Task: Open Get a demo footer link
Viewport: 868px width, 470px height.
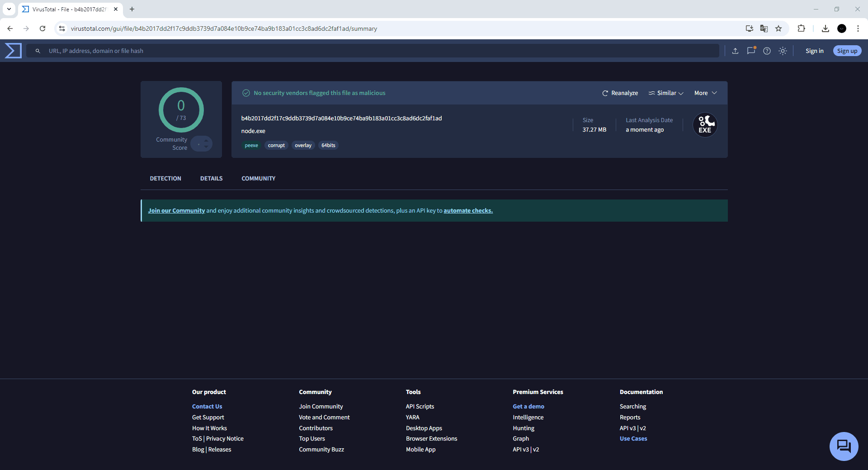Action: [x=528, y=407]
